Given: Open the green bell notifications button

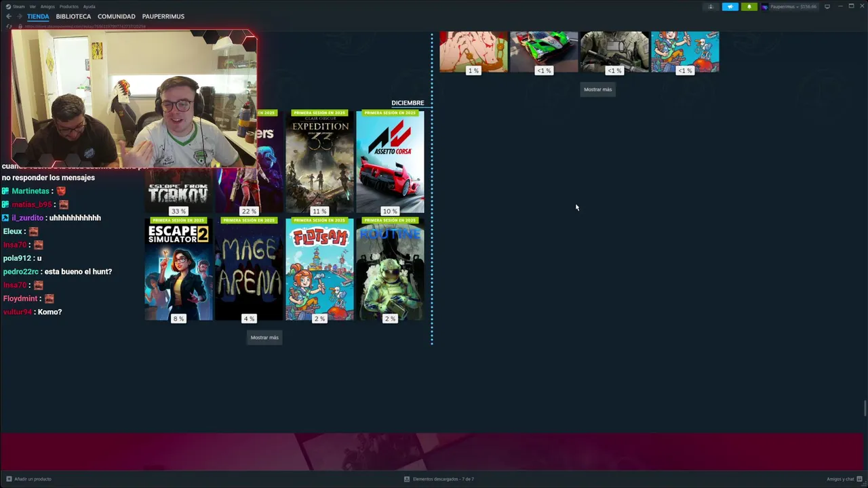Looking at the screenshot, I should pyautogui.click(x=749, y=7).
